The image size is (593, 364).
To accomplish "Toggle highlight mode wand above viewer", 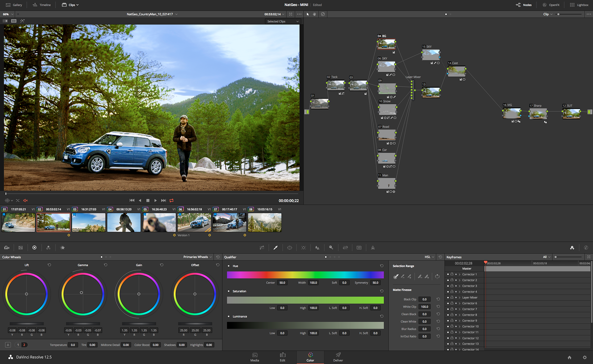I will point(22,21).
